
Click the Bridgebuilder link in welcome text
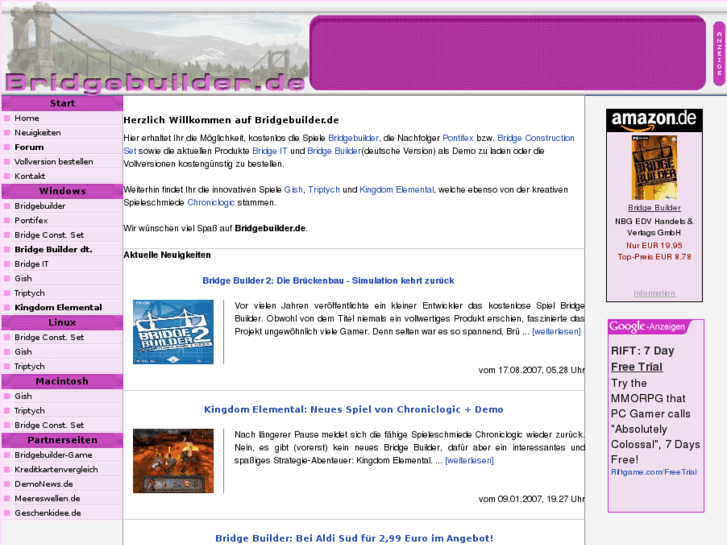click(353, 138)
